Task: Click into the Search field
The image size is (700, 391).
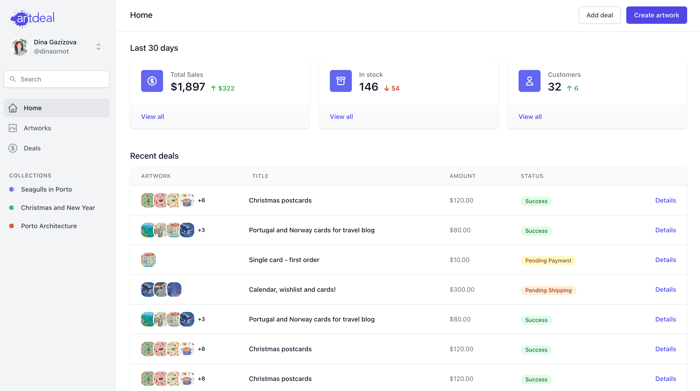Action: coord(56,79)
